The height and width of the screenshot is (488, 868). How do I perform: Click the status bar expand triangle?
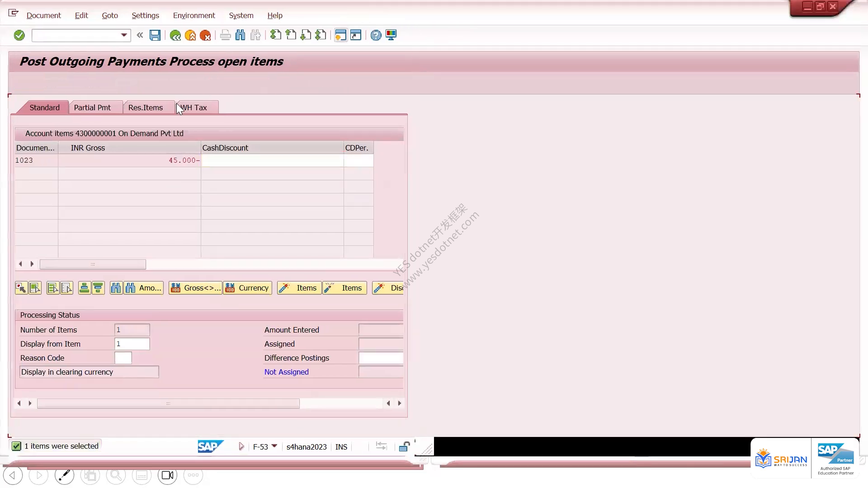tap(241, 446)
